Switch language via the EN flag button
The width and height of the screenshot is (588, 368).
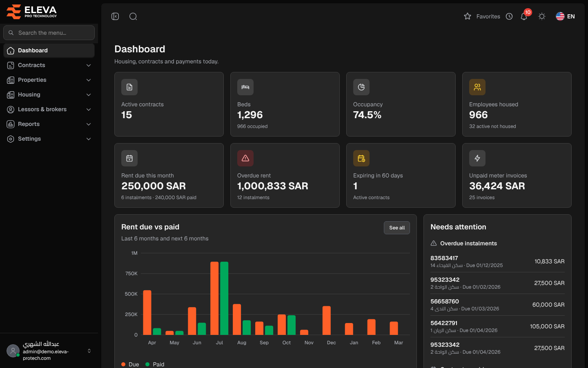[x=566, y=16]
